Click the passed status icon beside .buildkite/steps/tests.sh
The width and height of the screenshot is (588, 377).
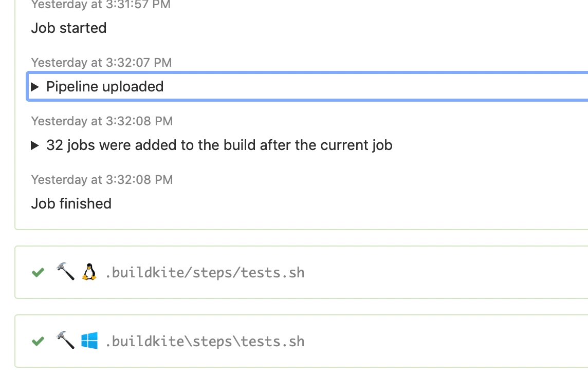38,272
